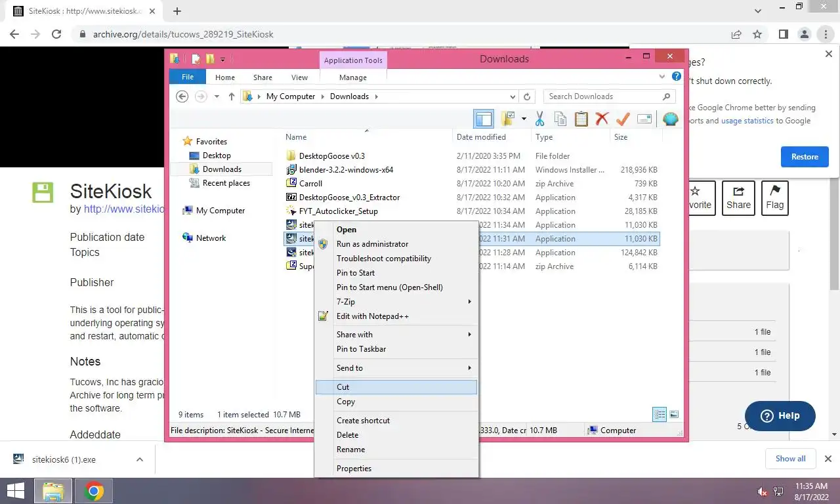Expand the Share with submenu
The width and height of the screenshot is (840, 504).
click(x=396, y=335)
